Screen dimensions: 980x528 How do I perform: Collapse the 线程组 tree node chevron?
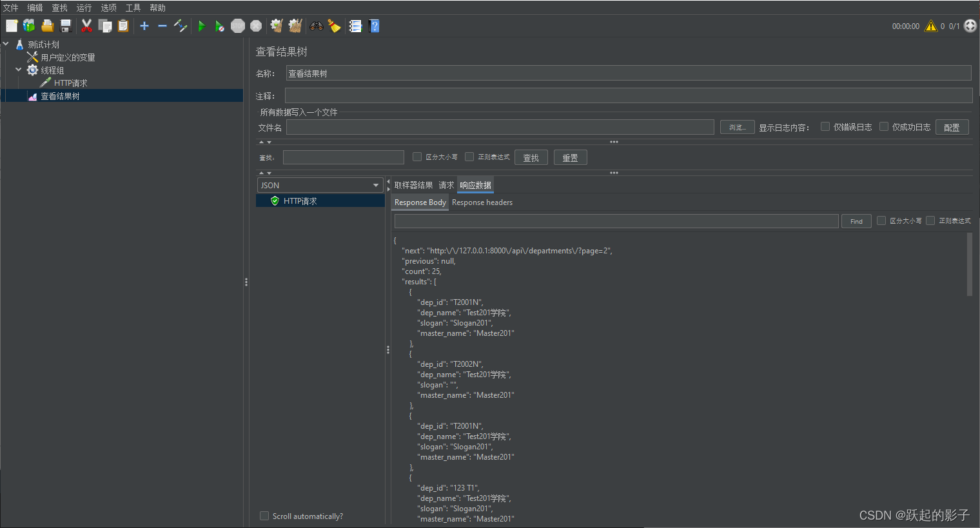(x=19, y=69)
